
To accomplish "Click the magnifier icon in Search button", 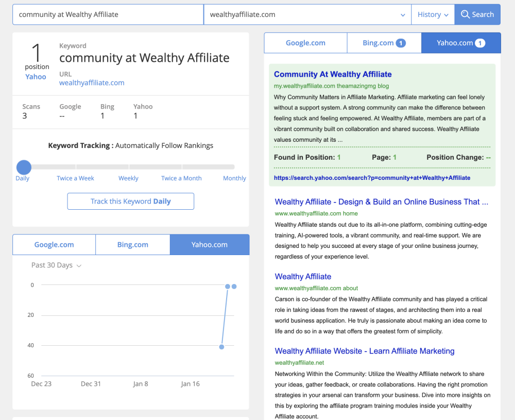I will tap(465, 14).
